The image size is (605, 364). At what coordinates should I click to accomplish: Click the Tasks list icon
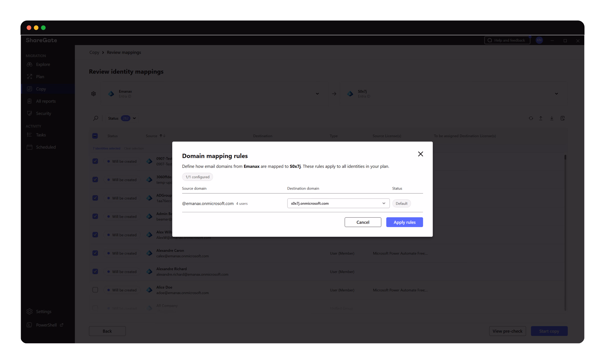pos(29,135)
